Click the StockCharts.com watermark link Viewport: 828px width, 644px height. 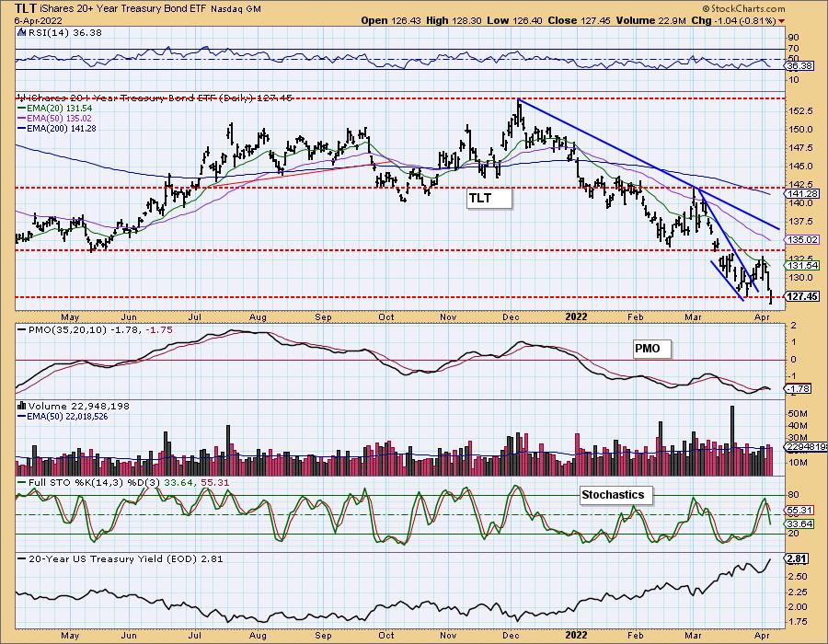pyautogui.click(x=743, y=8)
